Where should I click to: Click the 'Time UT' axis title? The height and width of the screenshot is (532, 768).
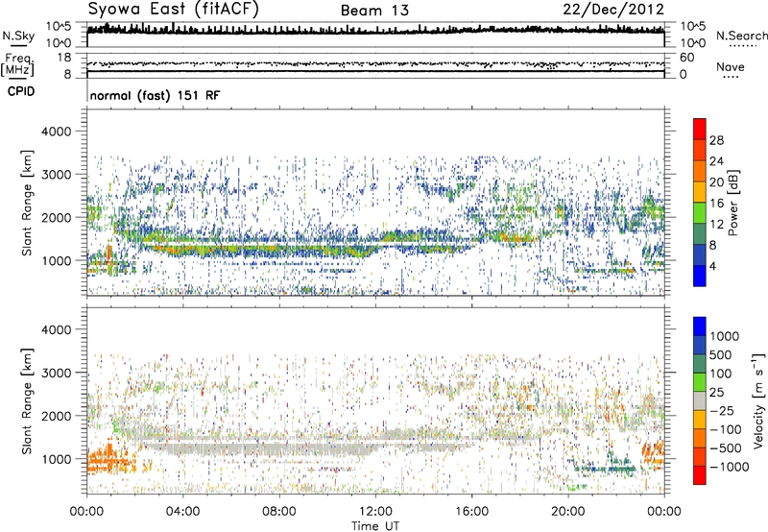(x=375, y=526)
